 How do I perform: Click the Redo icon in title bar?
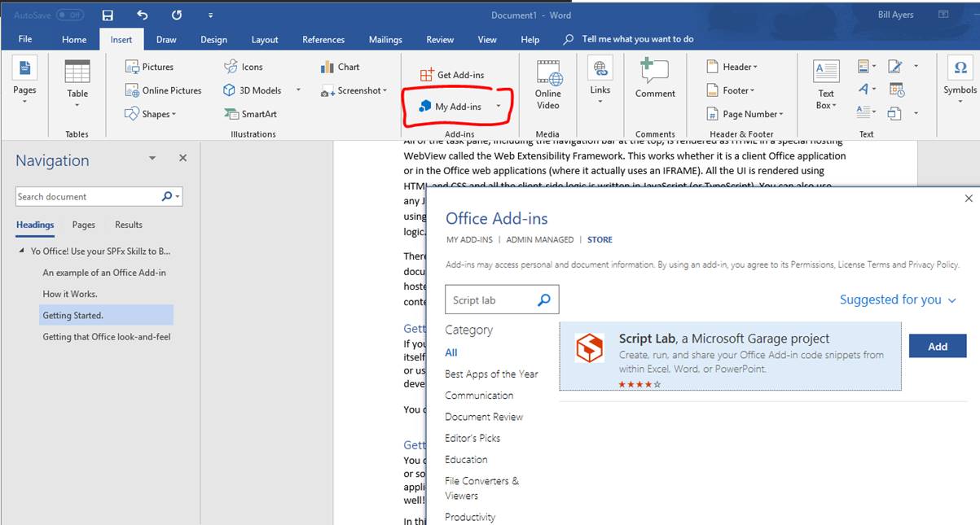click(x=177, y=15)
